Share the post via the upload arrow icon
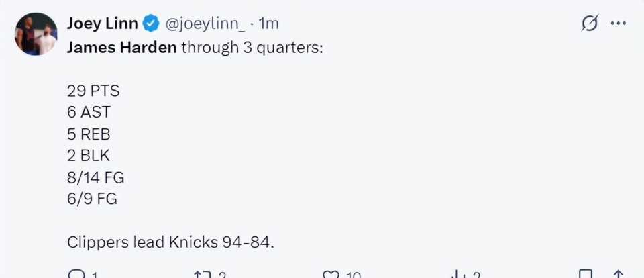This screenshot has height=278, width=644. click(x=619, y=274)
